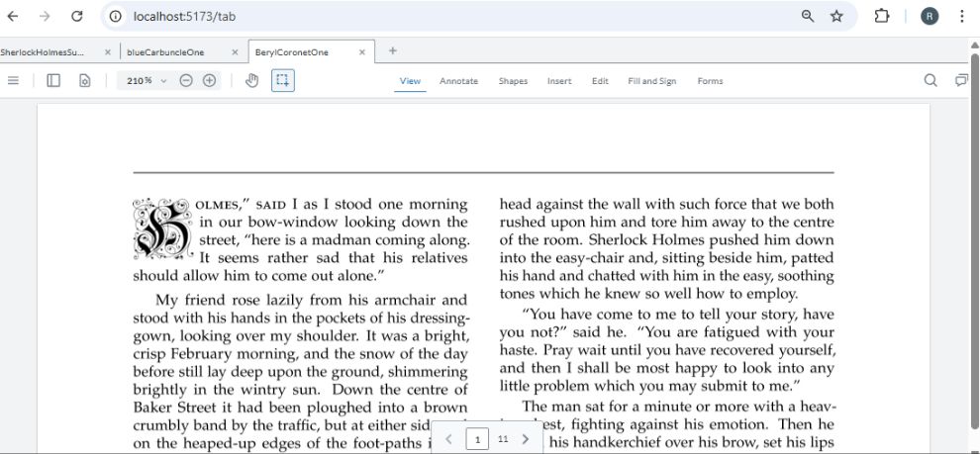
Task: Open the browser extensions puzzle icon
Action: [x=881, y=16]
